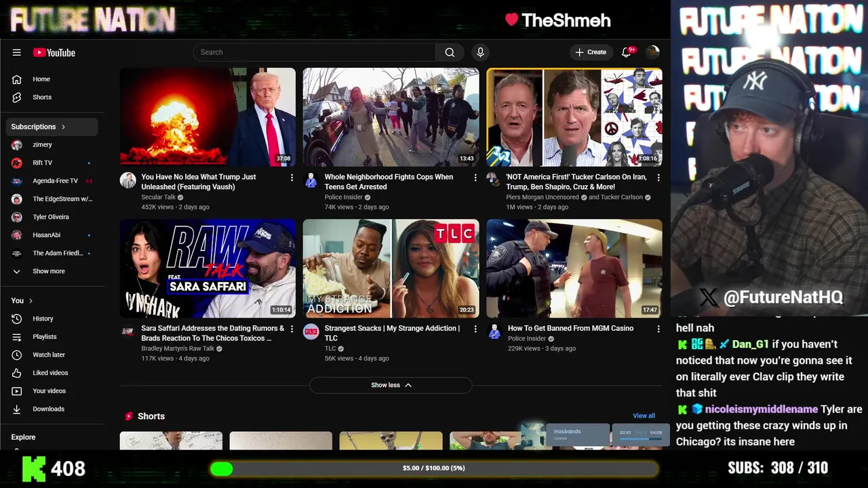
Task: Open the Trump nuclear explosion thumbnail
Action: (x=208, y=117)
